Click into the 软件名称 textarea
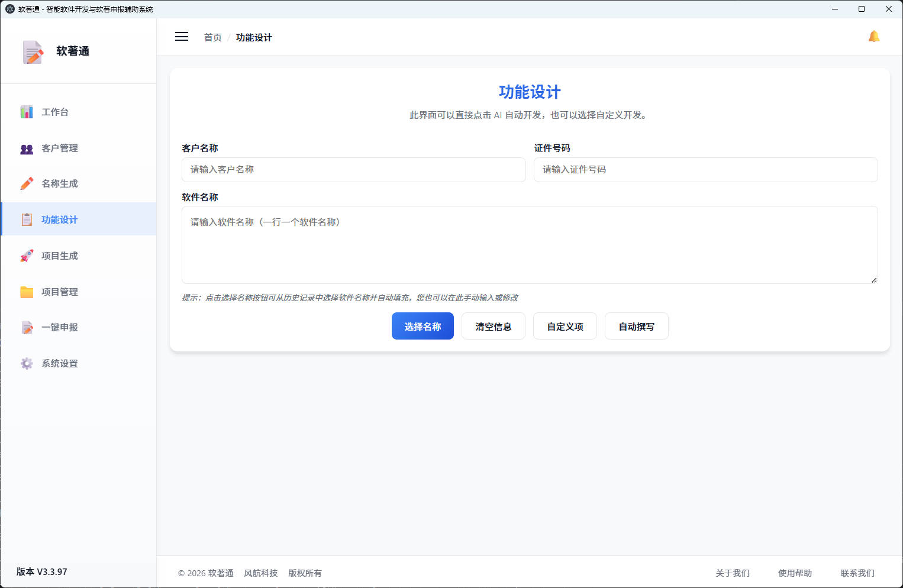The image size is (903, 588). pyautogui.click(x=530, y=245)
